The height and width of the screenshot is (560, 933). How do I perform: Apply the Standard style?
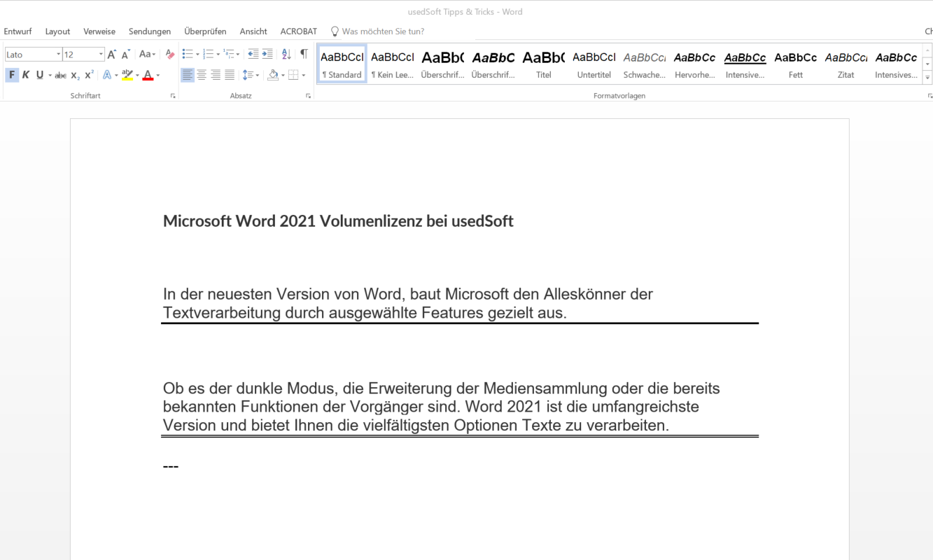coord(342,64)
